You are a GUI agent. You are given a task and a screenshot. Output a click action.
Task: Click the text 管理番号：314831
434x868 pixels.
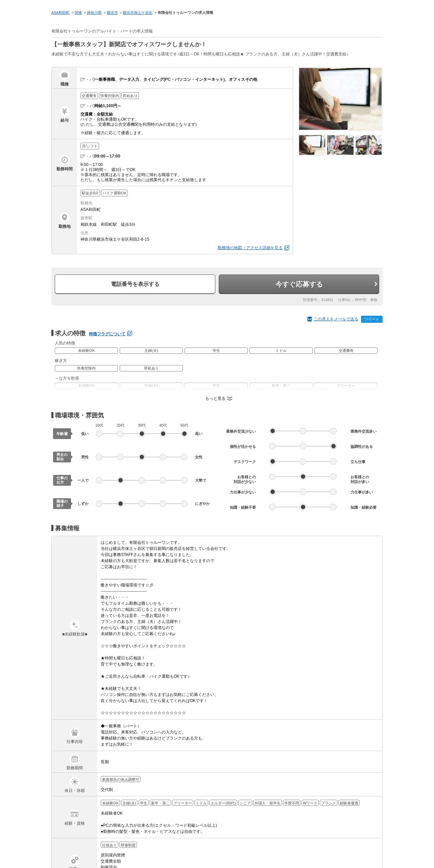[318, 300]
